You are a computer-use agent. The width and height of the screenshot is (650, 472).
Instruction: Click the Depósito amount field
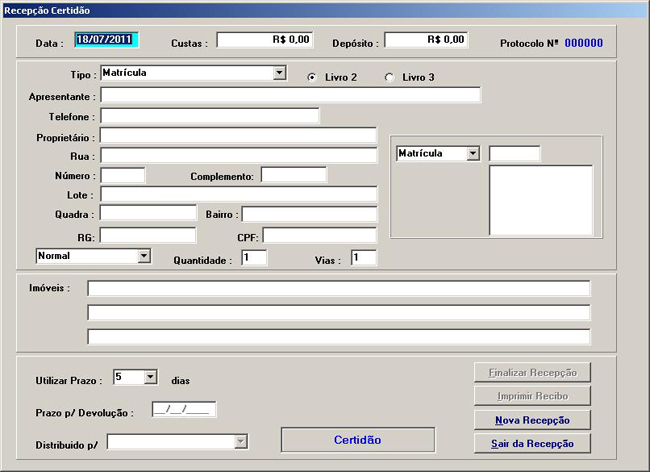(426, 40)
